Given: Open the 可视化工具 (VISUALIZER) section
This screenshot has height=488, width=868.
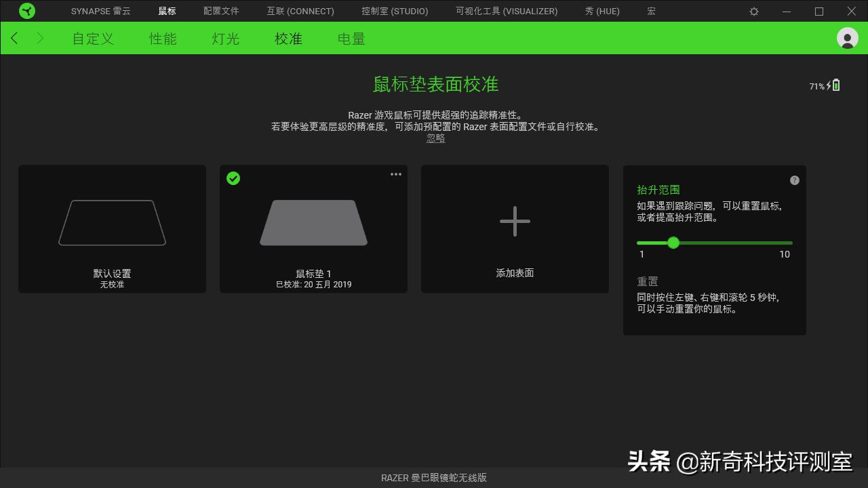Looking at the screenshot, I should (x=506, y=11).
